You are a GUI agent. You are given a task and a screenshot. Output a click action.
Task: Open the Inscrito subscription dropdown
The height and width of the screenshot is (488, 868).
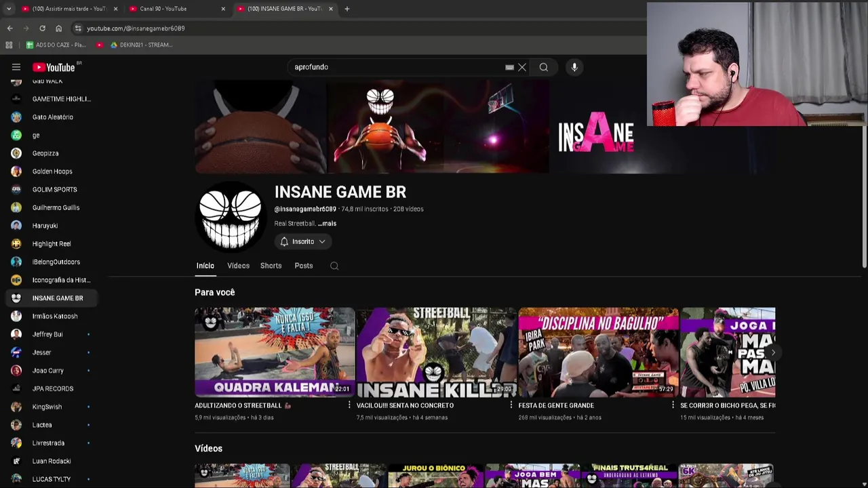coord(302,241)
